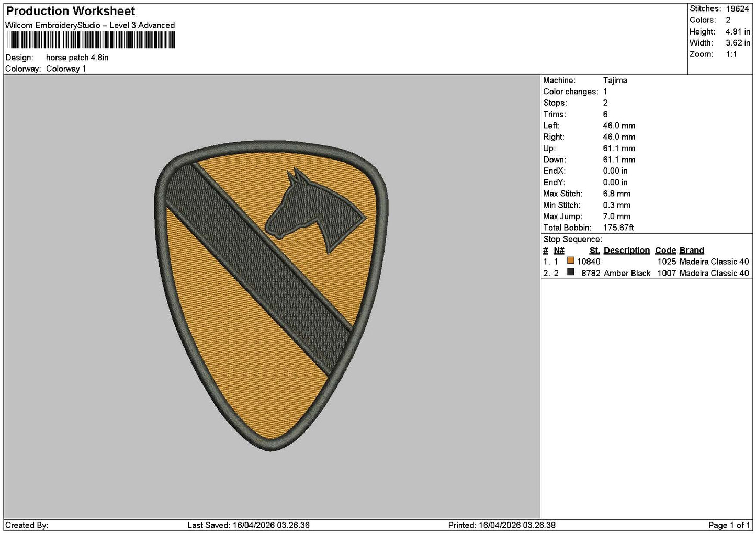
Task: Click the Trims value 6
Action: [x=605, y=114]
